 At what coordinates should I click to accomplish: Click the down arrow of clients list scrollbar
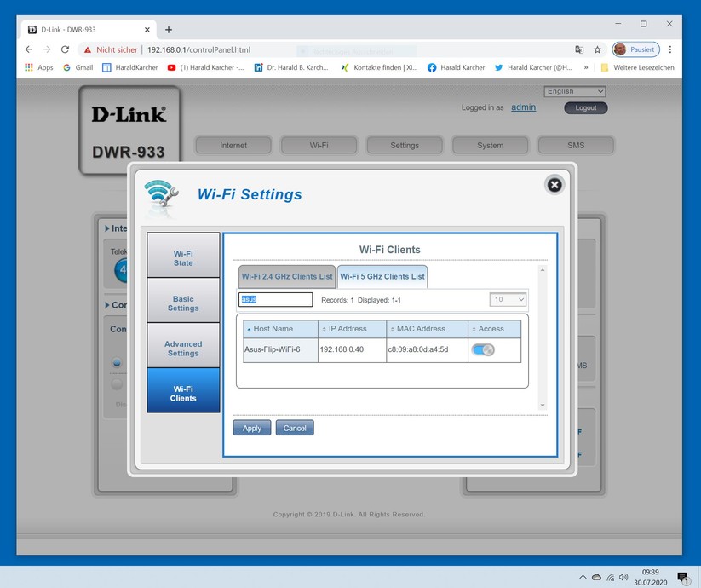tap(543, 406)
